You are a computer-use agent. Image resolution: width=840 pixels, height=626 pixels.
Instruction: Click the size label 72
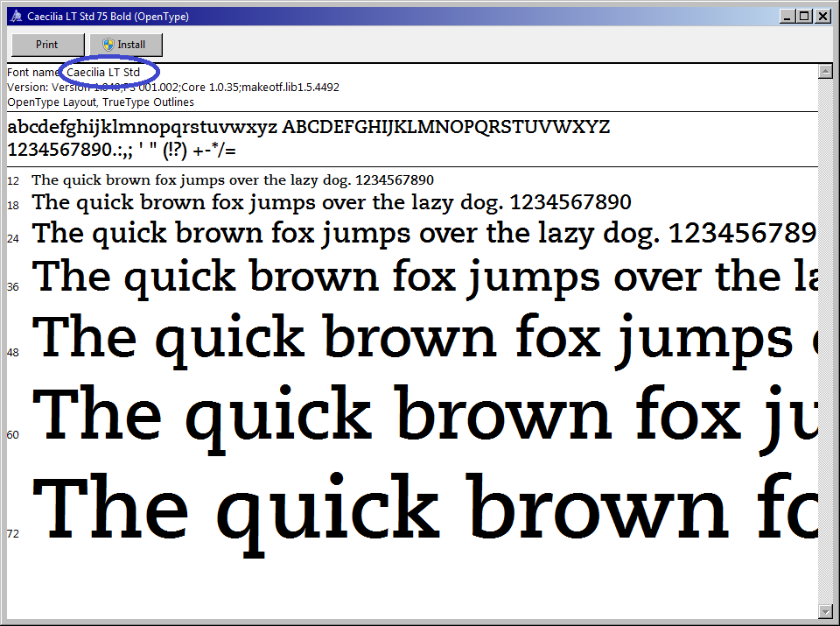click(x=13, y=534)
